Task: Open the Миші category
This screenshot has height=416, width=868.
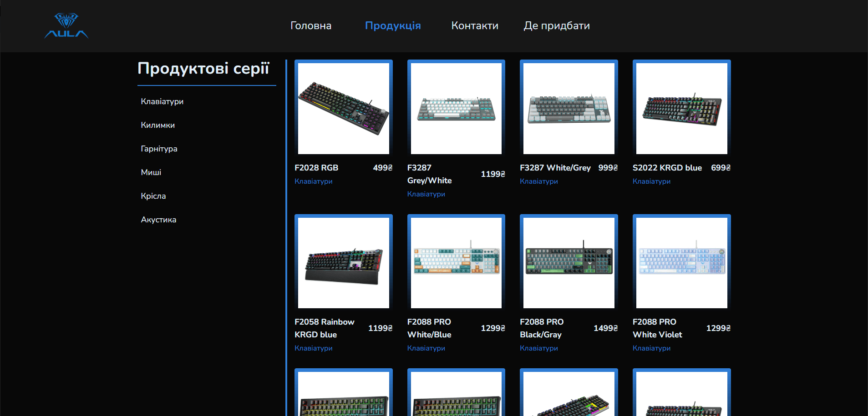Action: (151, 172)
